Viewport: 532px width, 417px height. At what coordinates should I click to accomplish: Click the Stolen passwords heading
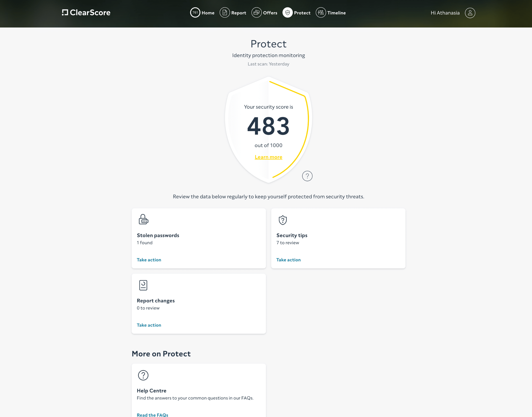tap(158, 235)
